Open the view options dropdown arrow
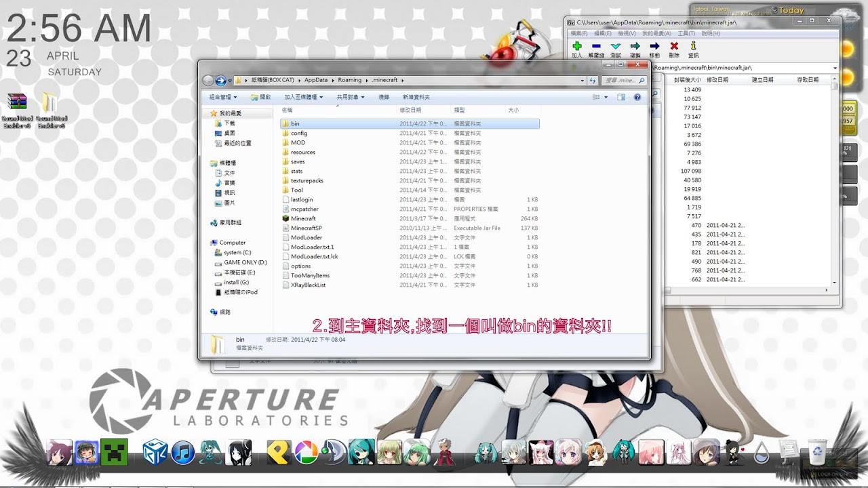Image resolution: width=868 pixels, height=488 pixels. pyautogui.click(x=605, y=97)
